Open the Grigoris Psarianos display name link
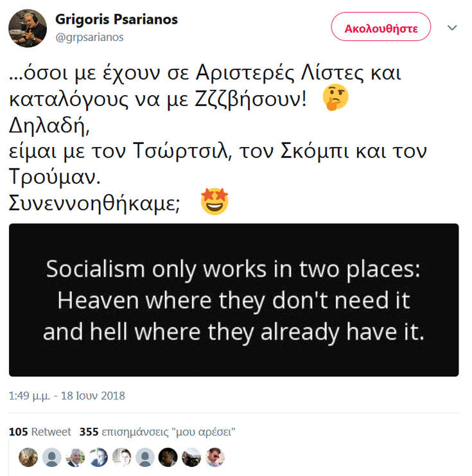The height and width of the screenshot is (476, 472). tap(117, 19)
